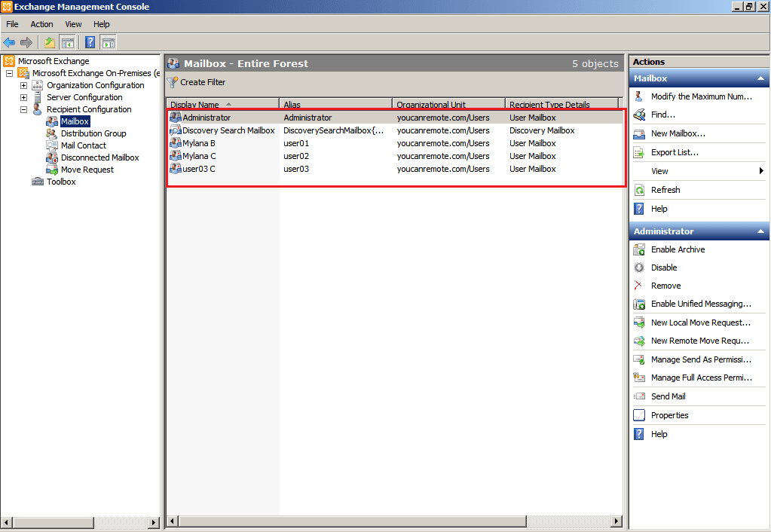771x532 pixels.
Task: Click the Refresh action icon
Action: pos(639,190)
